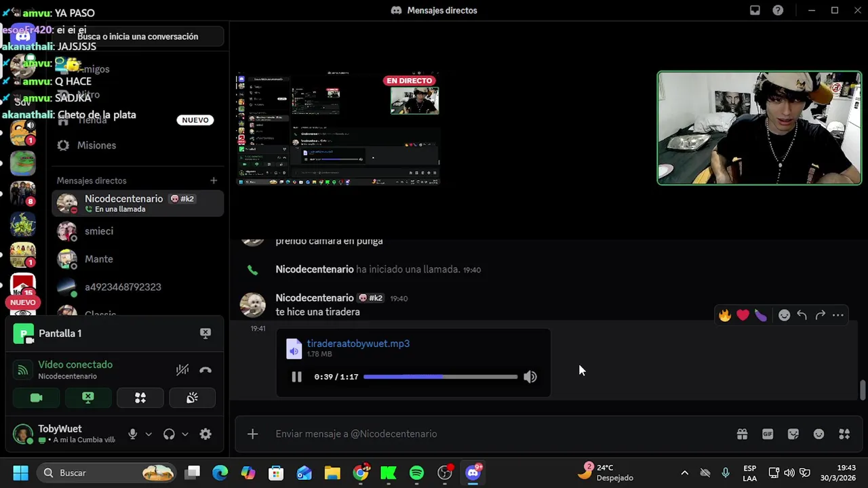Start an activity from the shapes button
Screen dimensions: 868x488
[x=140, y=398]
